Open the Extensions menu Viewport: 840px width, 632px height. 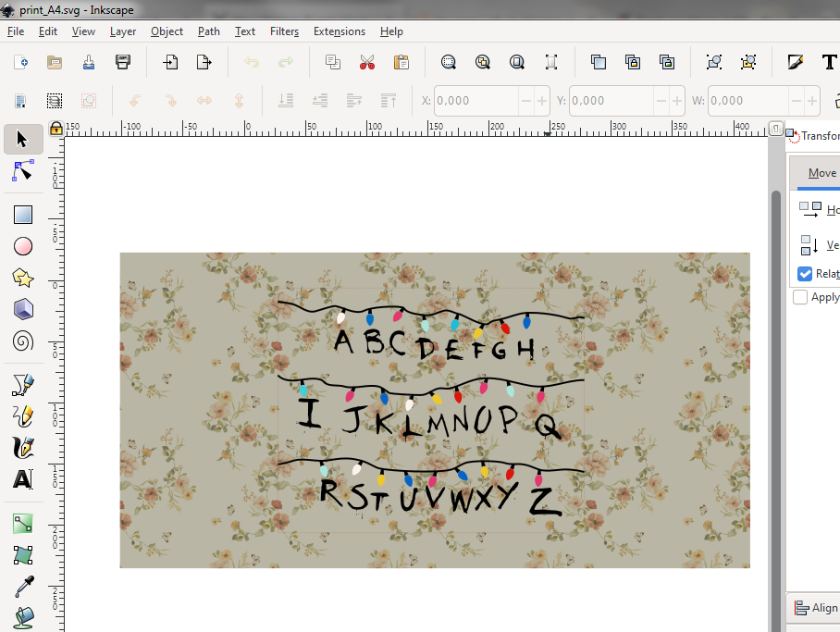point(339,31)
